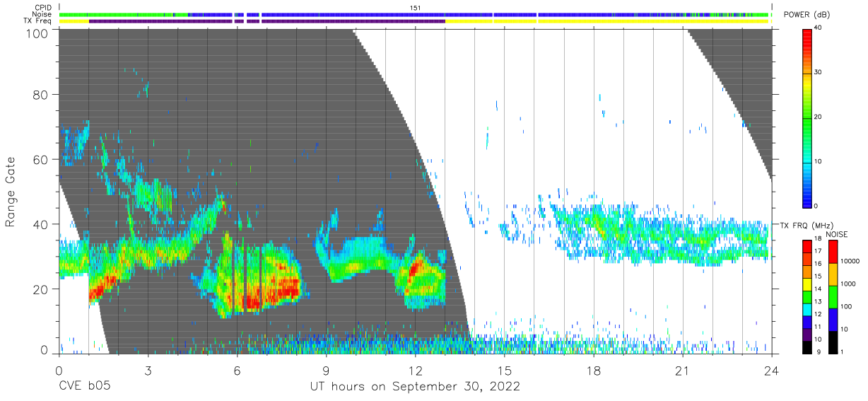Screen dimensions: 868x401
Task: Click the power colorbar gradient
Action: 808,117
